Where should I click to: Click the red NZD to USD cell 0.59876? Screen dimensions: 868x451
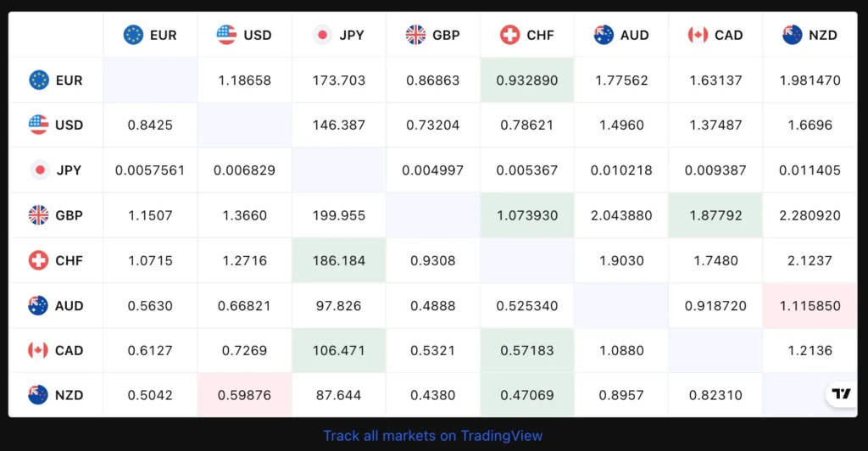pyautogui.click(x=244, y=395)
